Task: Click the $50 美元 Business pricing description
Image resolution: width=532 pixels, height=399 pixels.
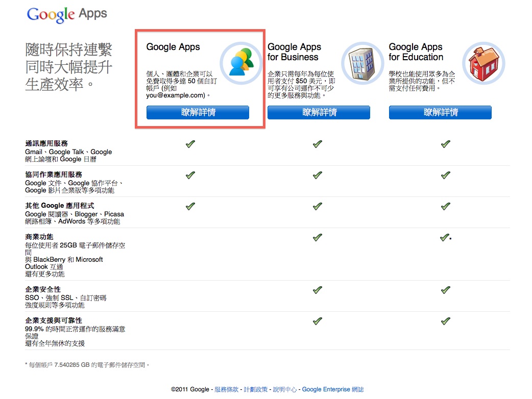Action: point(301,85)
